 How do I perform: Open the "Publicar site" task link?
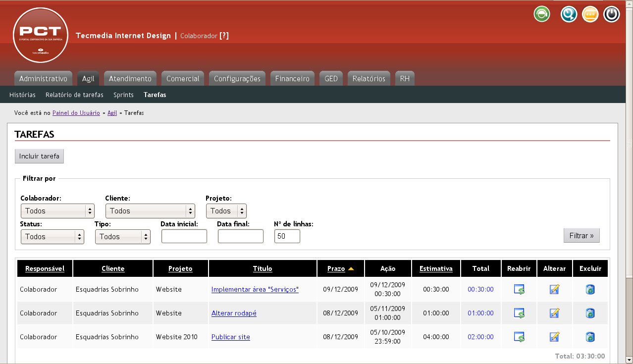231,337
